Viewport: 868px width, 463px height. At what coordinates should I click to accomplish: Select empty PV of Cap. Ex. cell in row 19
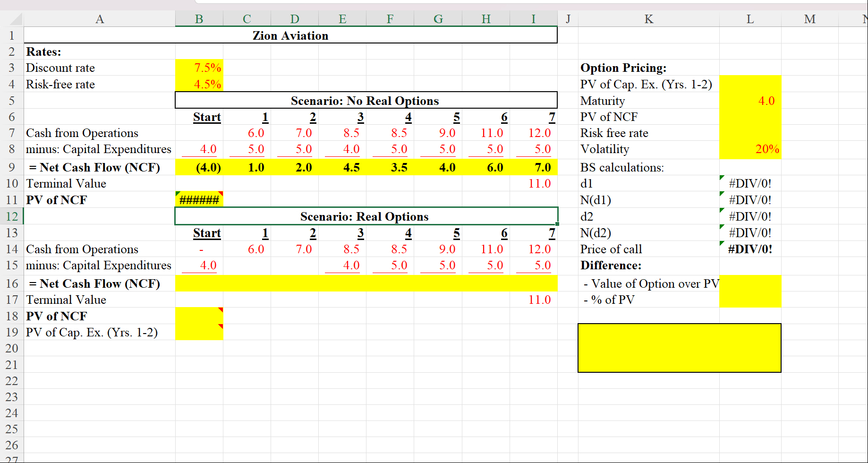199,332
